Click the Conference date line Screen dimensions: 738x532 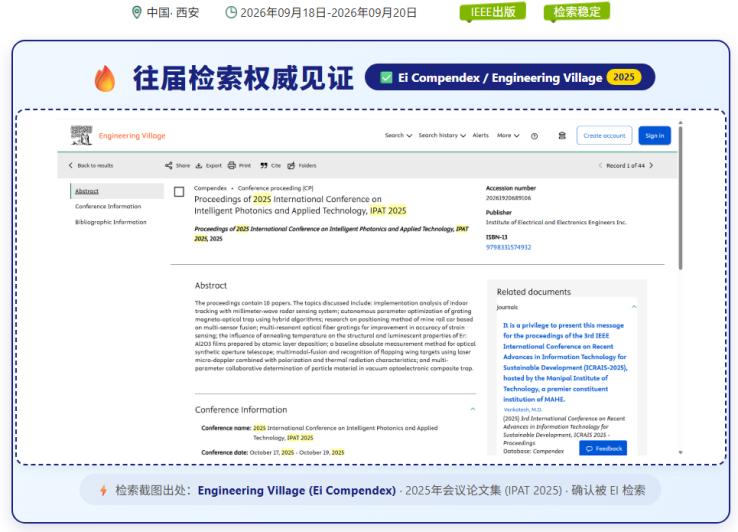click(273, 452)
